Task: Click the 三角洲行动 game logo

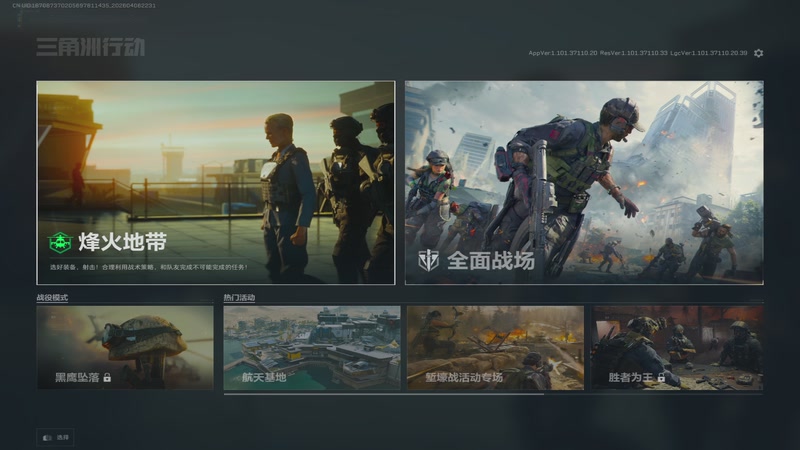Action: click(91, 47)
